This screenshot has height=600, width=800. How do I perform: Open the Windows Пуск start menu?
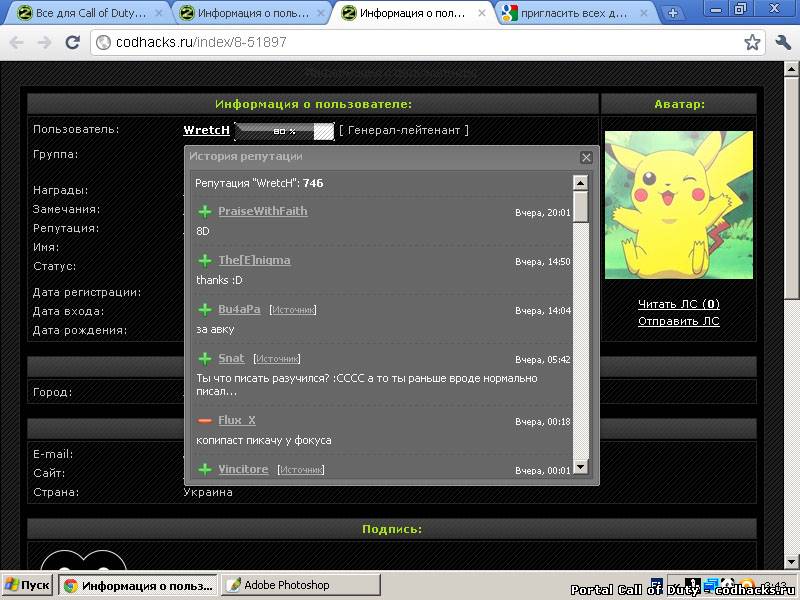(27, 585)
